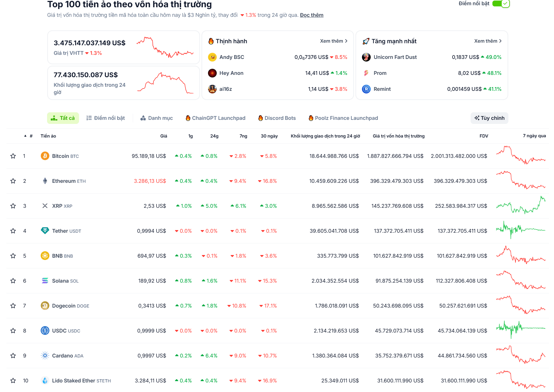The width and height of the screenshot is (554, 392).
Task: Click the BNB logo icon
Action: click(x=45, y=256)
